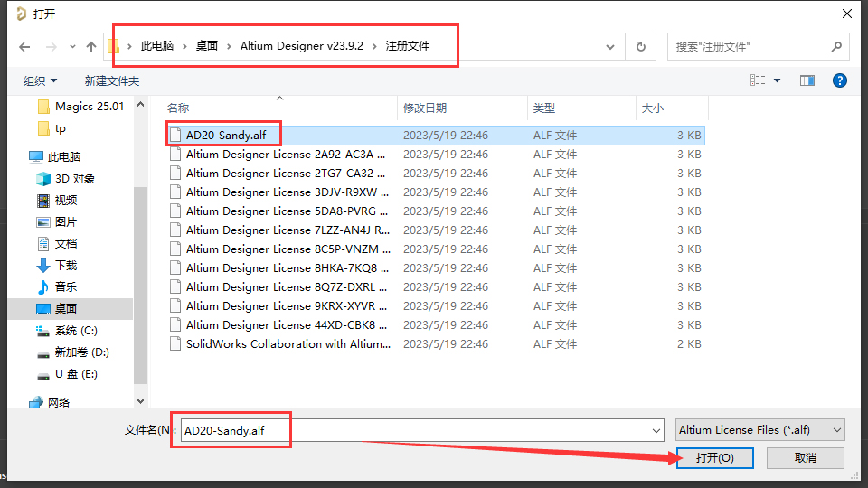
Task: Select 此电脑 in the address breadcrumb
Action: click(x=157, y=46)
